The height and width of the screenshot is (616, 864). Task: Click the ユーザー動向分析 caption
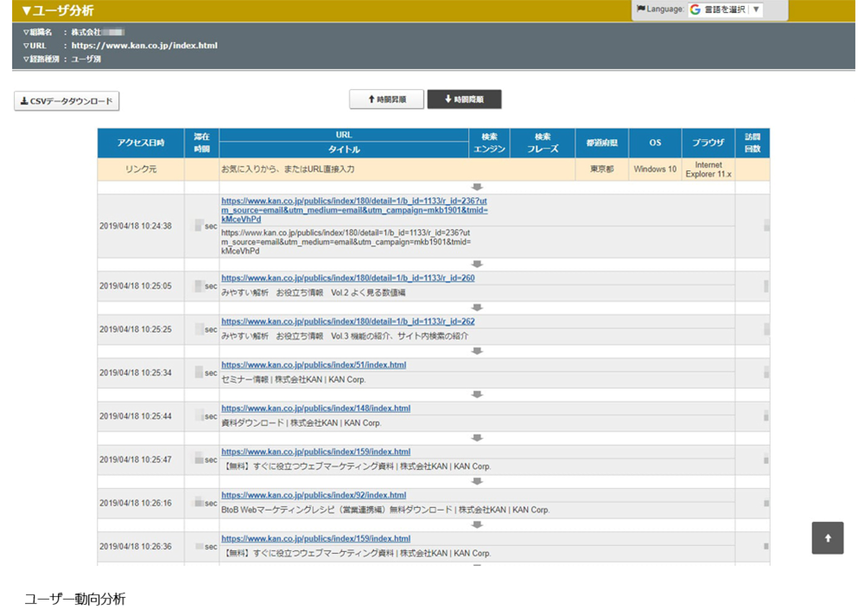tap(75, 600)
